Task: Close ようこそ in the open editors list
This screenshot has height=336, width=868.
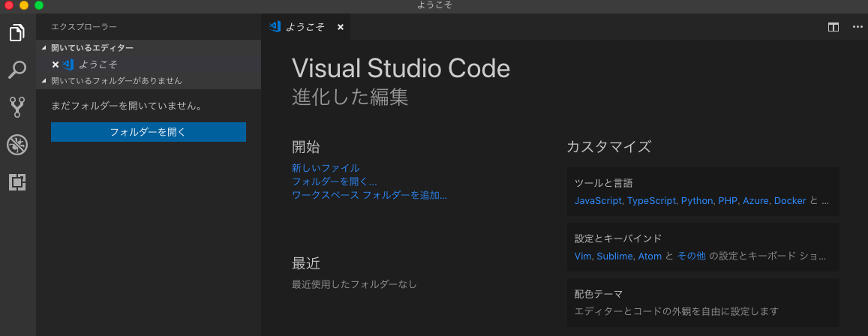Action: point(55,64)
